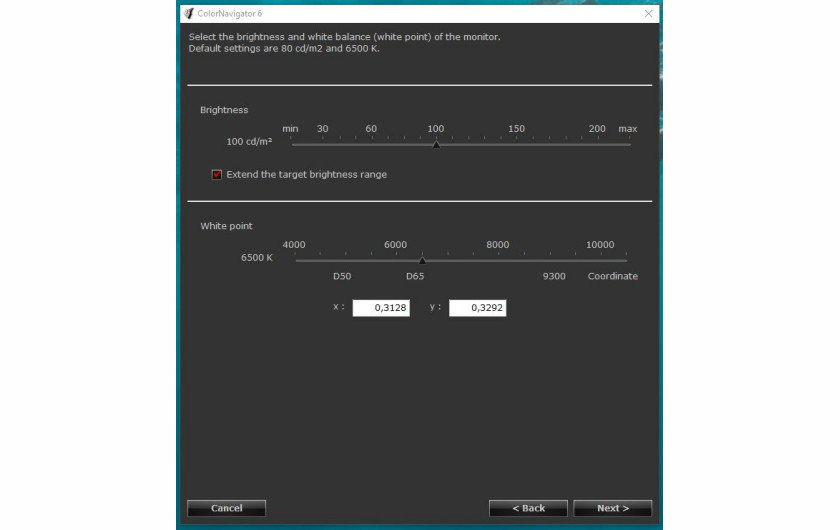840x530 pixels.
Task: Click the 150 brightness scale mark
Action: point(516,129)
